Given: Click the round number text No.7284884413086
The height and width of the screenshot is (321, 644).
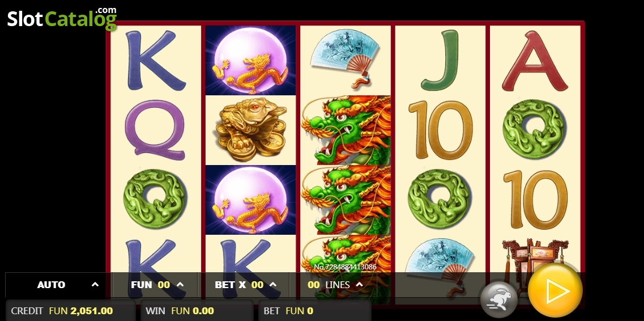Looking at the screenshot, I should point(345,267).
